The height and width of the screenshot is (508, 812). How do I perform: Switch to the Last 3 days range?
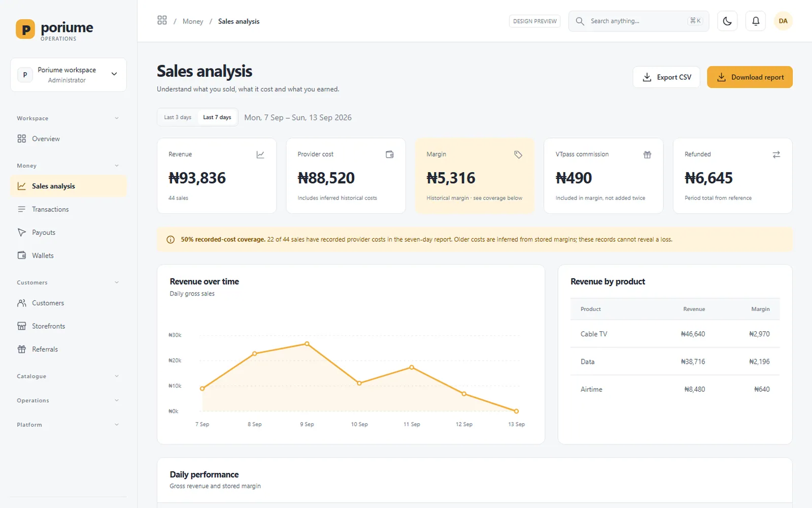tap(178, 117)
